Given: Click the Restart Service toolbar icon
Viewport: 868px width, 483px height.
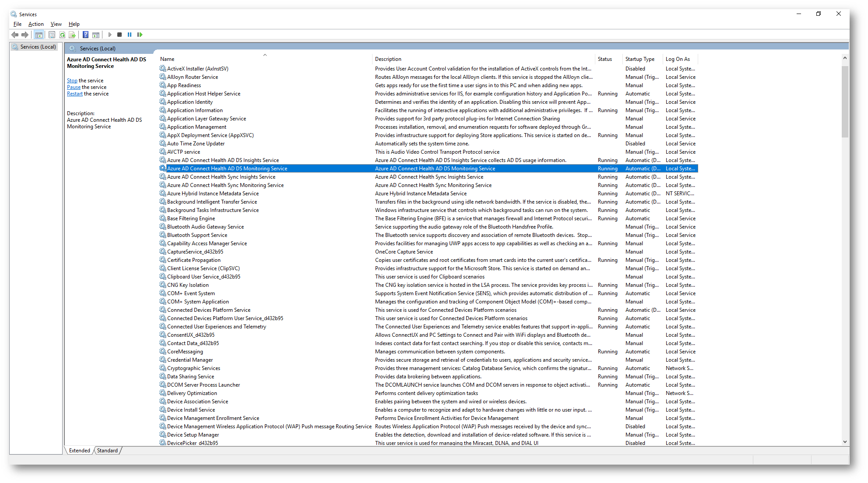Looking at the screenshot, I should (x=140, y=35).
